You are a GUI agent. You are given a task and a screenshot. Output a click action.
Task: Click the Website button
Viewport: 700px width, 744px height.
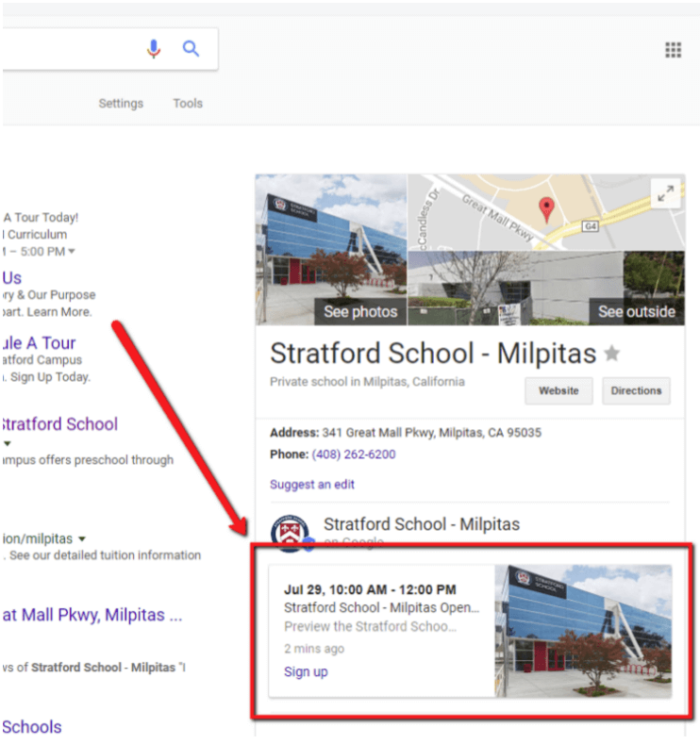click(x=558, y=390)
